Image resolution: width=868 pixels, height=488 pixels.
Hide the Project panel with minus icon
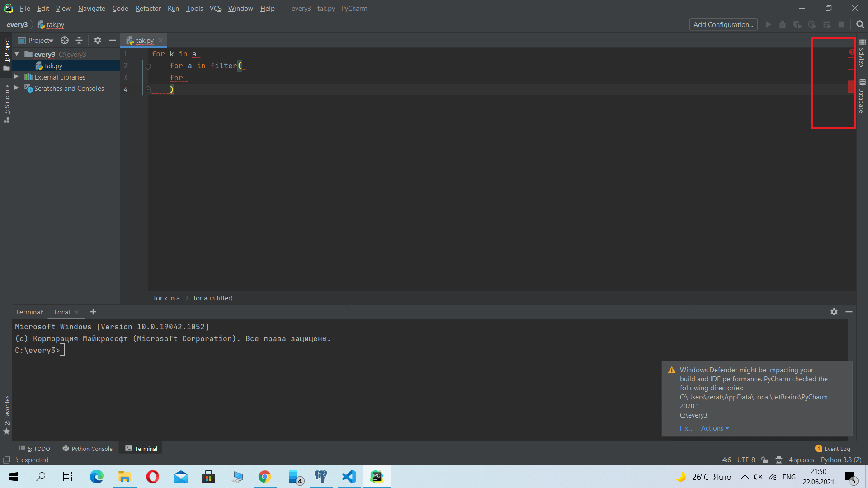click(113, 41)
